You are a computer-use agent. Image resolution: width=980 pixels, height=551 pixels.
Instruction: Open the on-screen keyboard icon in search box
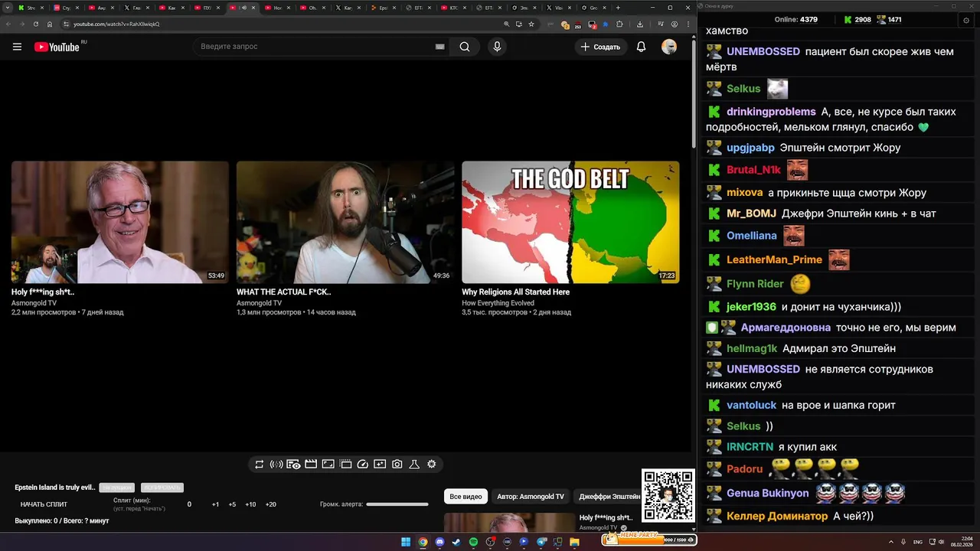point(440,47)
